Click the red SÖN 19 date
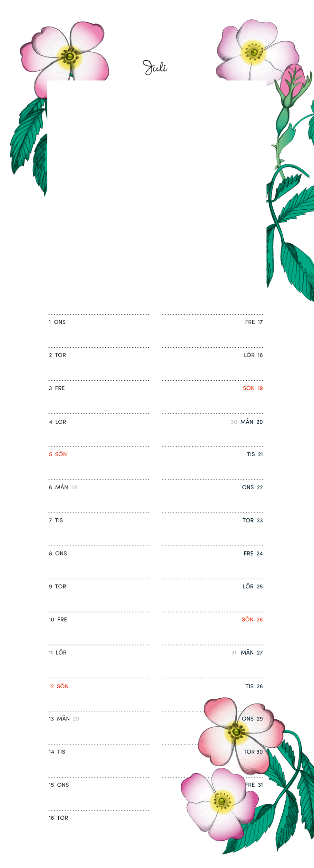Viewport: 314px width, 868px height. pos(253,388)
